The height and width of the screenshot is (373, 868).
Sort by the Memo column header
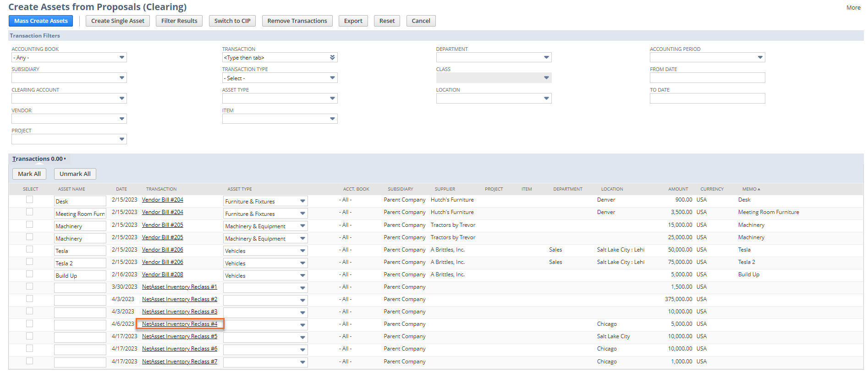751,189
